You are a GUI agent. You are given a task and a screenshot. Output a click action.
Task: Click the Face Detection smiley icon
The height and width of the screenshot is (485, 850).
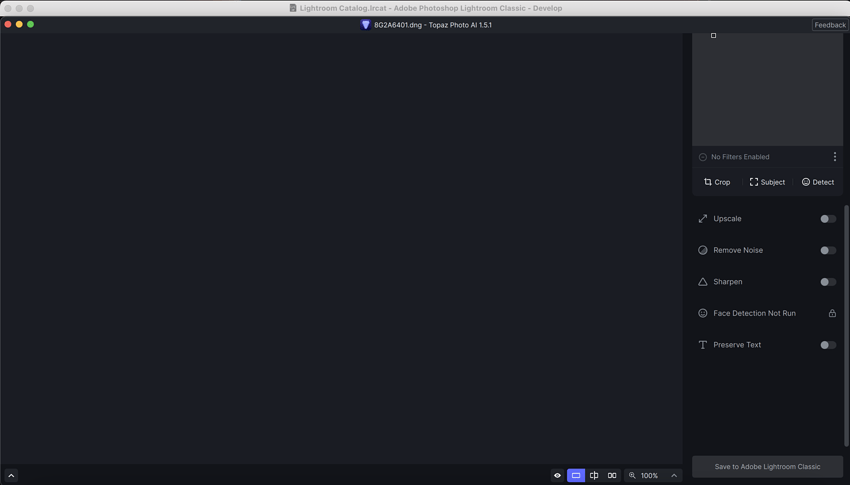703,313
